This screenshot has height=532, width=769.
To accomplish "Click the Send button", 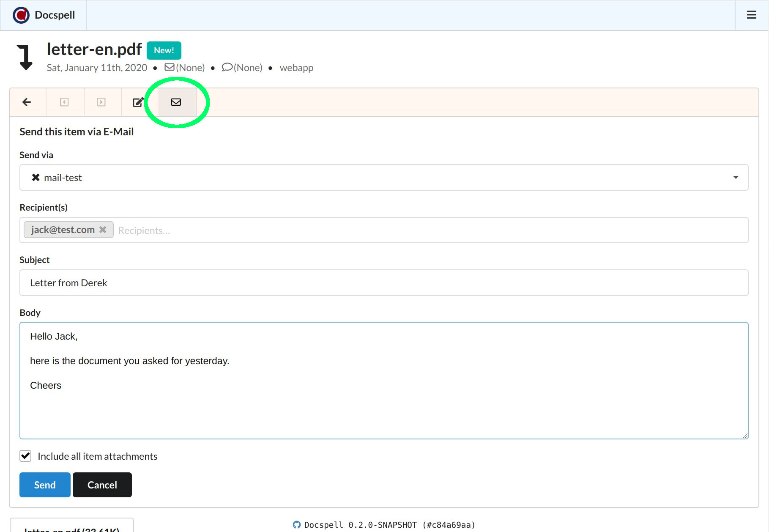I will (45, 485).
